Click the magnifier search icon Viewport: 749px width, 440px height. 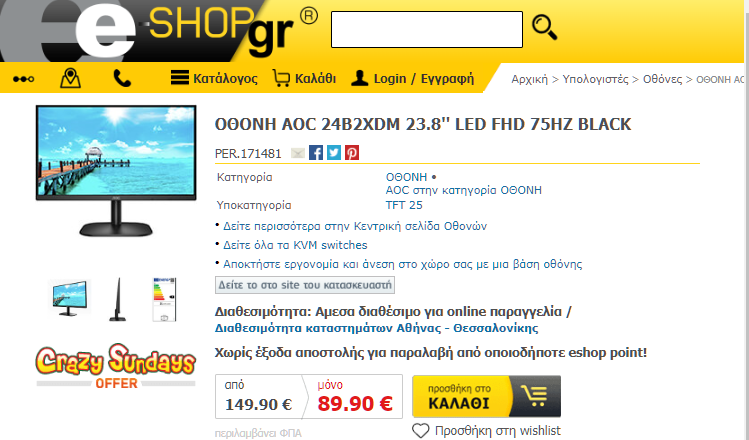coord(545,28)
